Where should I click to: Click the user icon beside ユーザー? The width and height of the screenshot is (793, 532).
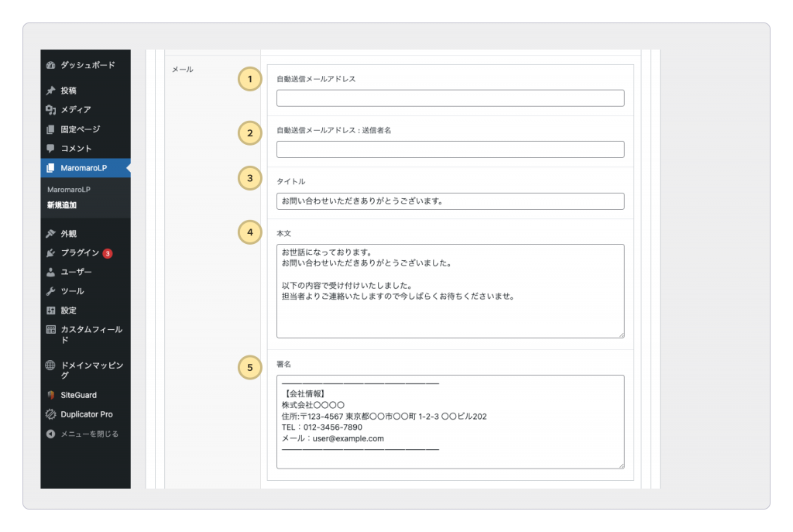(x=51, y=273)
